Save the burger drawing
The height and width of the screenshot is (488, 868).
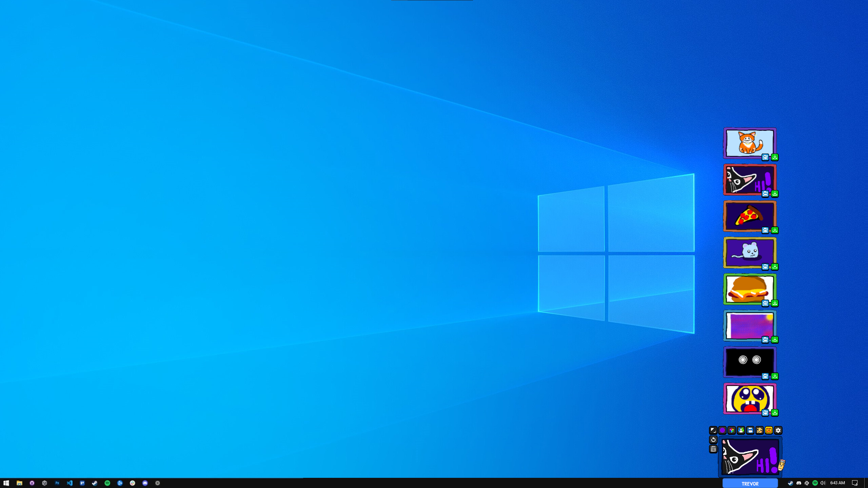[x=765, y=303]
